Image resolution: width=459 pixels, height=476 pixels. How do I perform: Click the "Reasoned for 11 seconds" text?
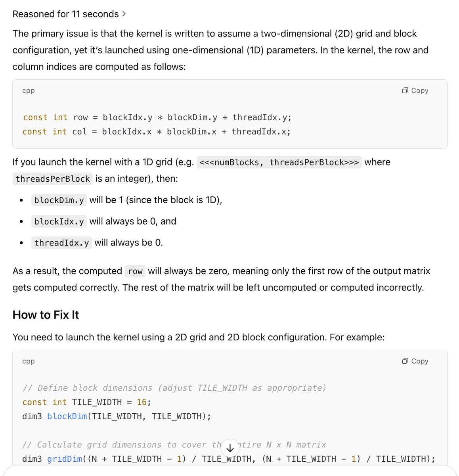66,14
